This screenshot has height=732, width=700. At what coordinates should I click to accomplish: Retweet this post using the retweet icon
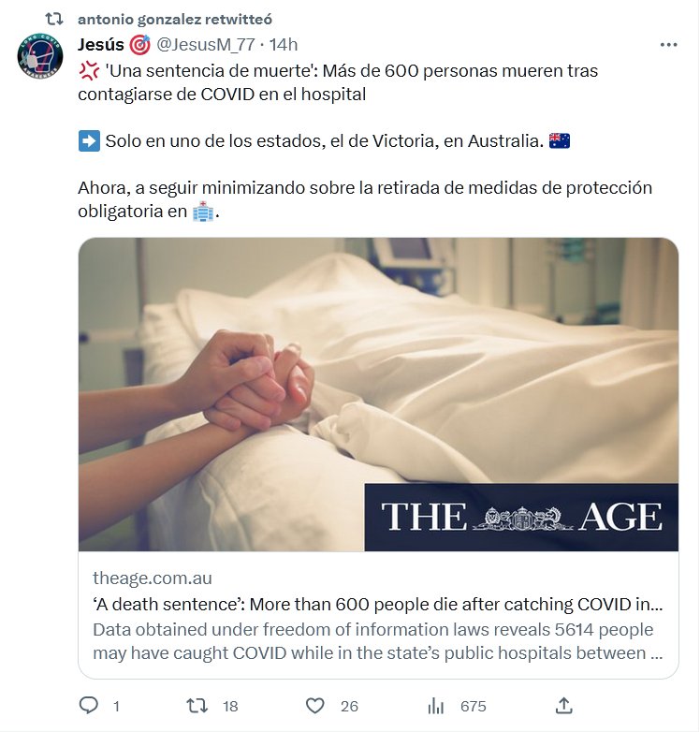tap(197, 706)
